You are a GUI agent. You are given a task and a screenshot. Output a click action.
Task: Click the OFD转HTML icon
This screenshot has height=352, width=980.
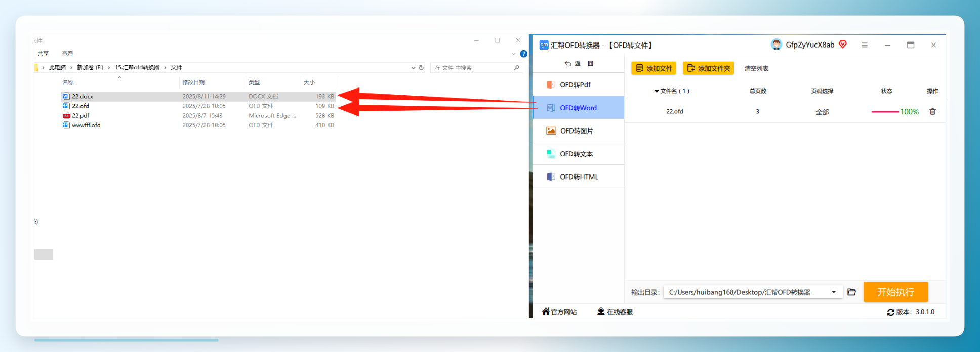pyautogui.click(x=551, y=177)
